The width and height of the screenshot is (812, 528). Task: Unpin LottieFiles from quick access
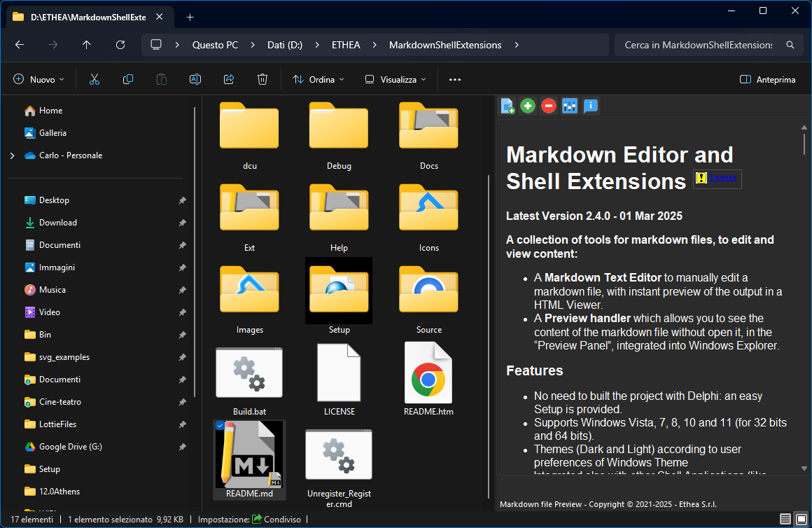pos(182,425)
